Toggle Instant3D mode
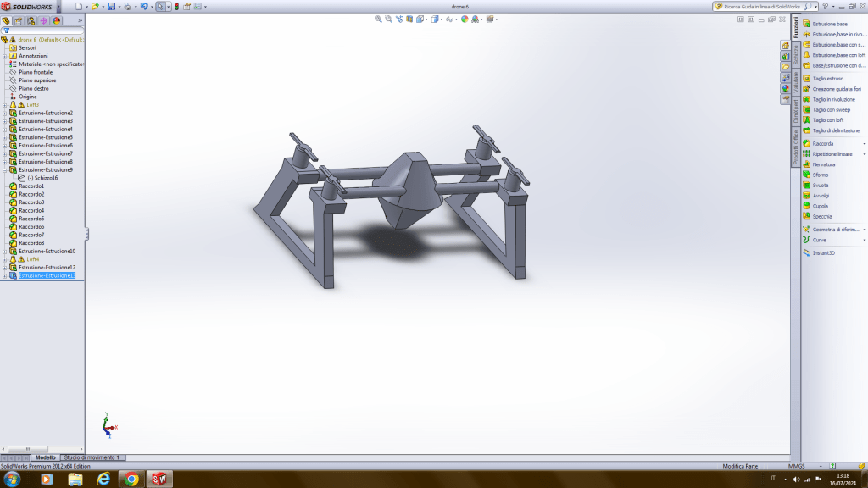This screenshot has width=868, height=488. [824, 252]
